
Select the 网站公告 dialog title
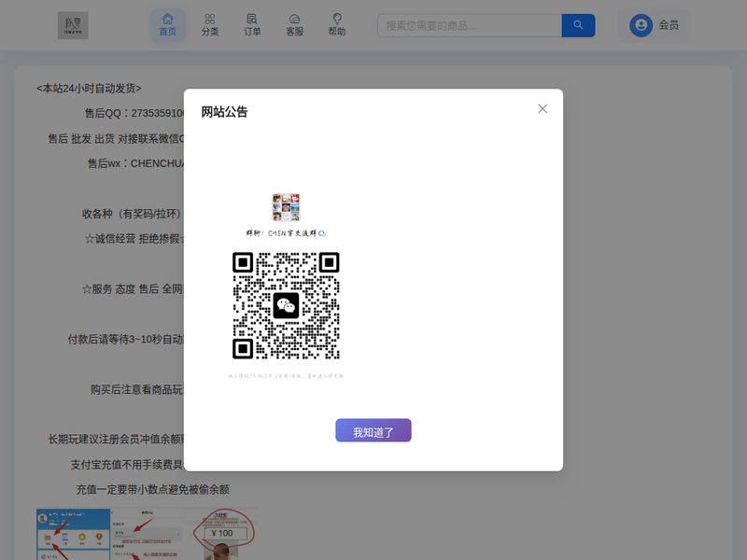[x=224, y=112]
